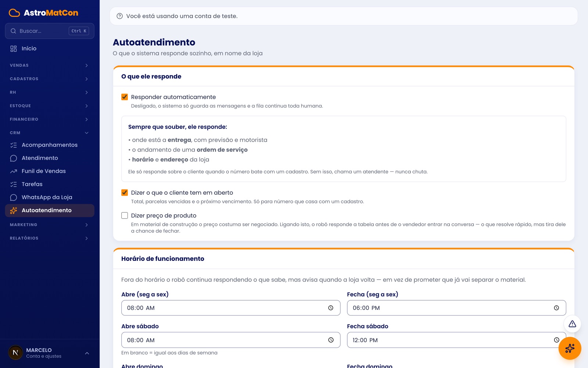
Task: Click the Tarefas checklist icon
Action: [x=14, y=184]
